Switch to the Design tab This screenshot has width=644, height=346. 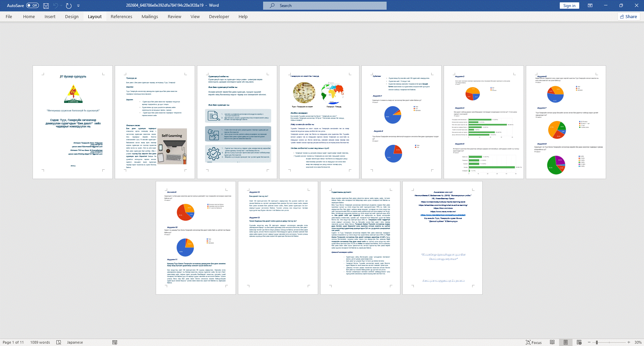(71, 16)
